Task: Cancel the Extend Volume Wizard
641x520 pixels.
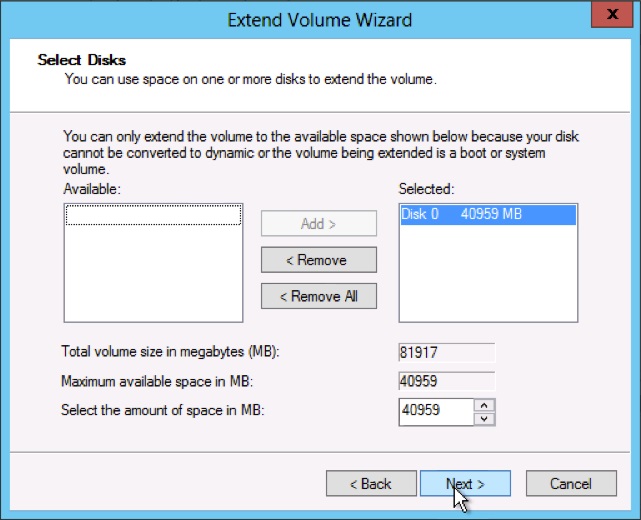Action: (570, 484)
